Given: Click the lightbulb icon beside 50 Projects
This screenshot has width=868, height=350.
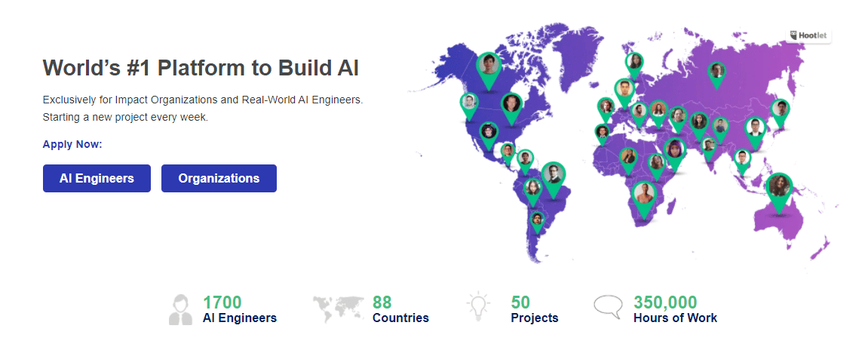Looking at the screenshot, I should click(478, 309).
